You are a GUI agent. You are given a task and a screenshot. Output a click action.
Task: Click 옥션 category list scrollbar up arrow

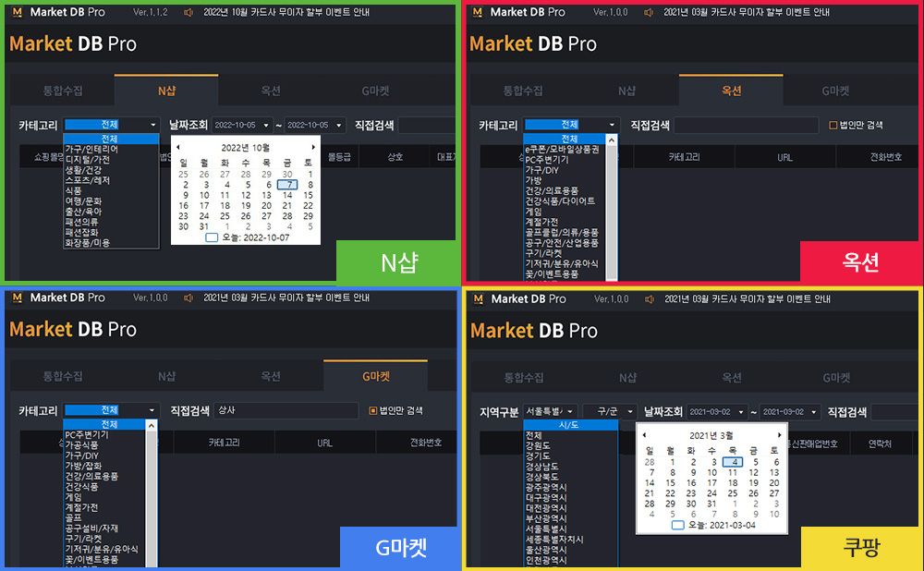click(611, 140)
